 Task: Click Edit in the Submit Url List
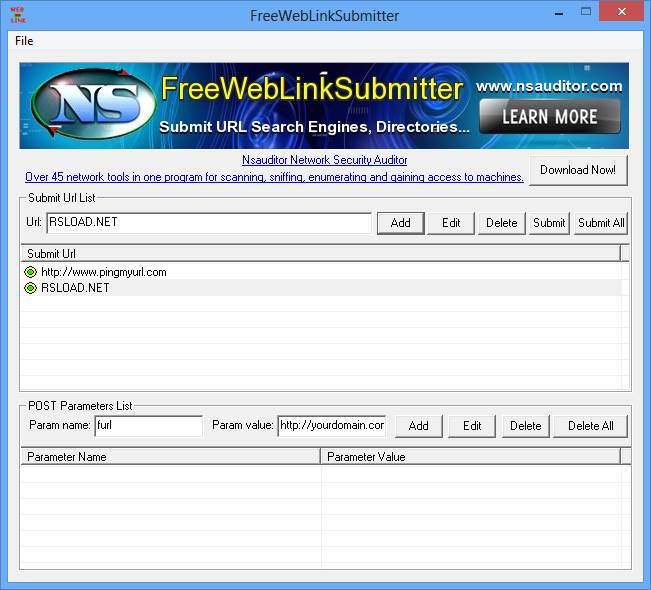[x=451, y=223]
